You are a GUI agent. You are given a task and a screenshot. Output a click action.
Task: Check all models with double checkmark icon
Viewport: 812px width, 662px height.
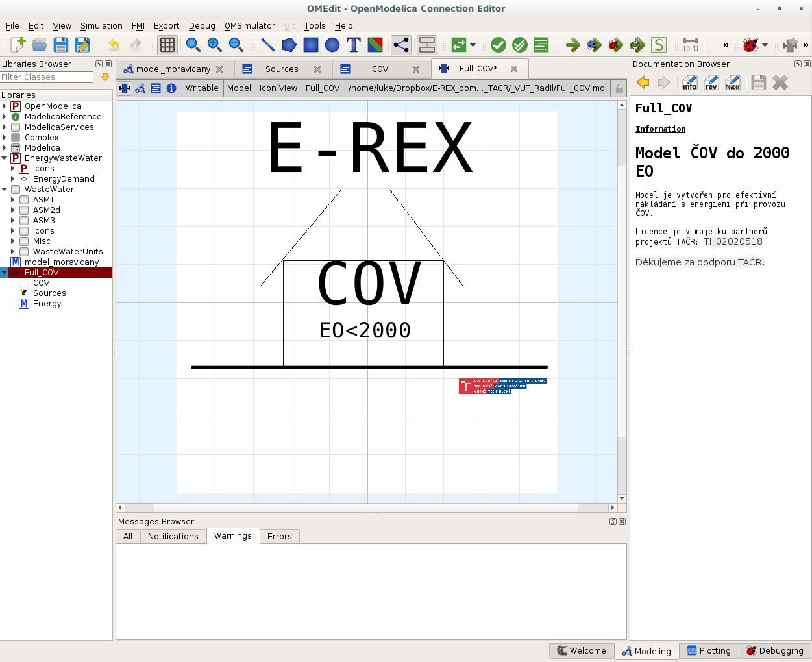click(x=520, y=45)
